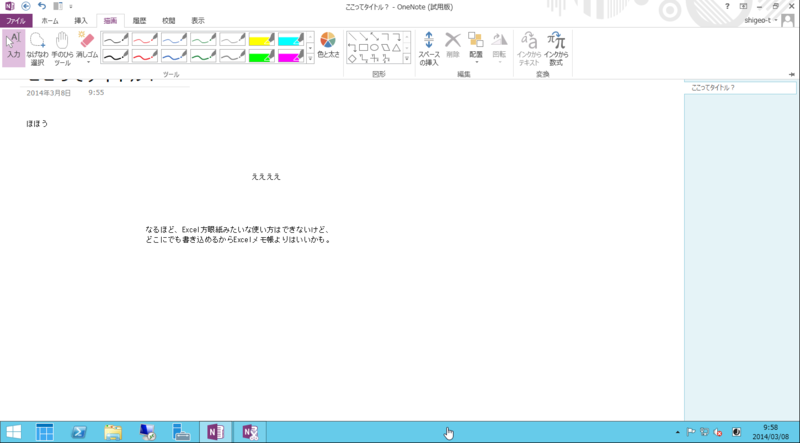
Task: Insert a triangle shape
Action: coord(396,47)
